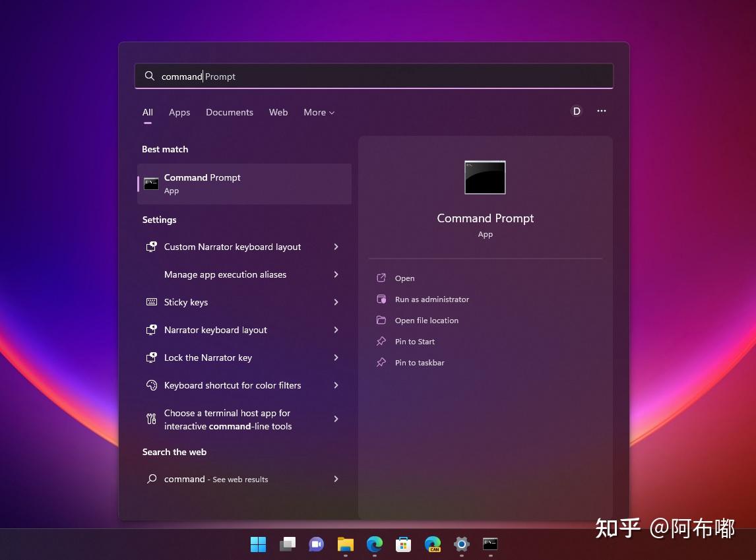This screenshot has width=756, height=560.
Task: Click the command search input field
Action: pyautogui.click(x=373, y=76)
